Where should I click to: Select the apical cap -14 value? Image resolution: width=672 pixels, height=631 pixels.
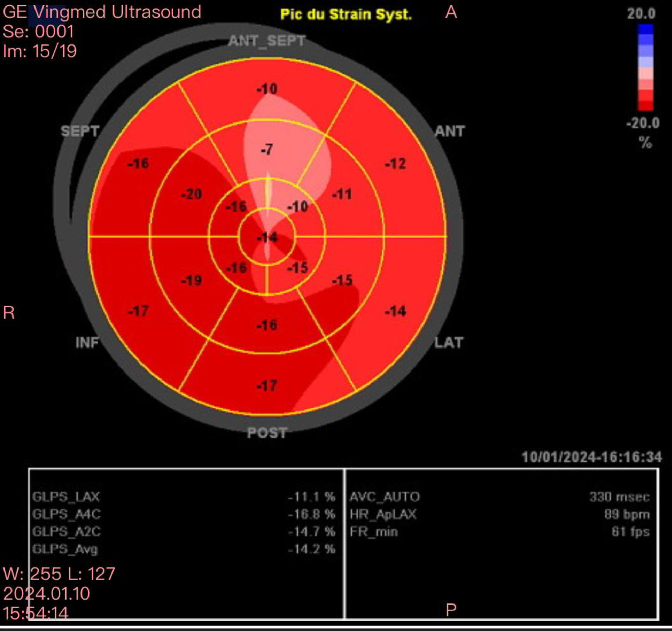click(x=267, y=238)
